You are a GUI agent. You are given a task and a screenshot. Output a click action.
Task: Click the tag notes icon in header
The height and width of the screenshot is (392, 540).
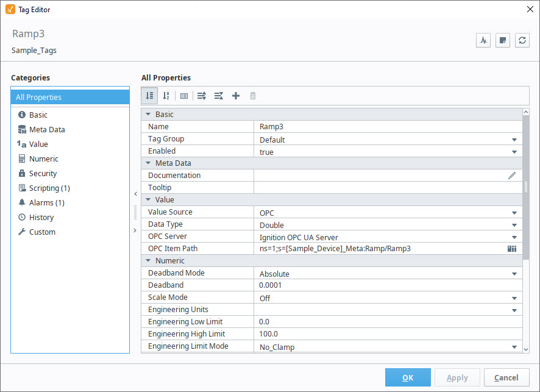point(502,40)
